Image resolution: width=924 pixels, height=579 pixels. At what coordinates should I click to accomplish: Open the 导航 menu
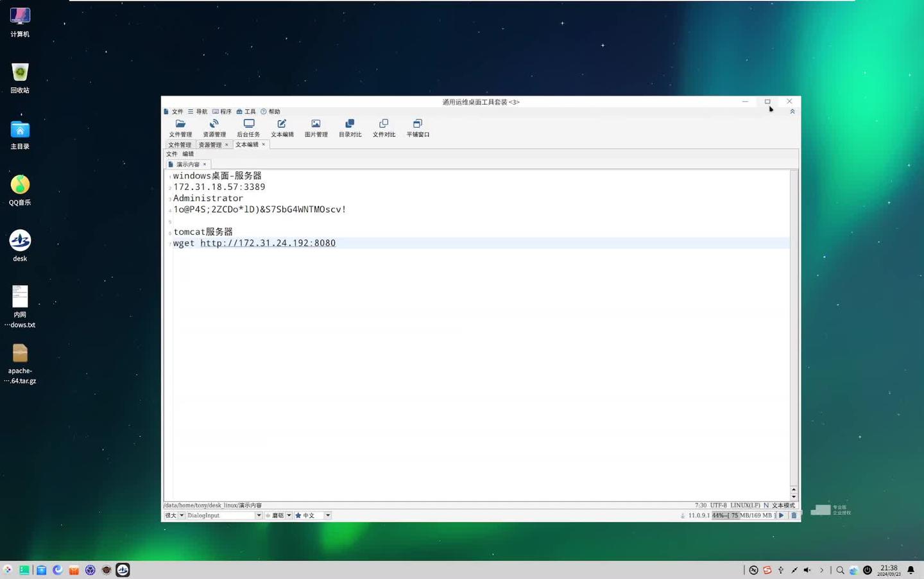pyautogui.click(x=198, y=112)
